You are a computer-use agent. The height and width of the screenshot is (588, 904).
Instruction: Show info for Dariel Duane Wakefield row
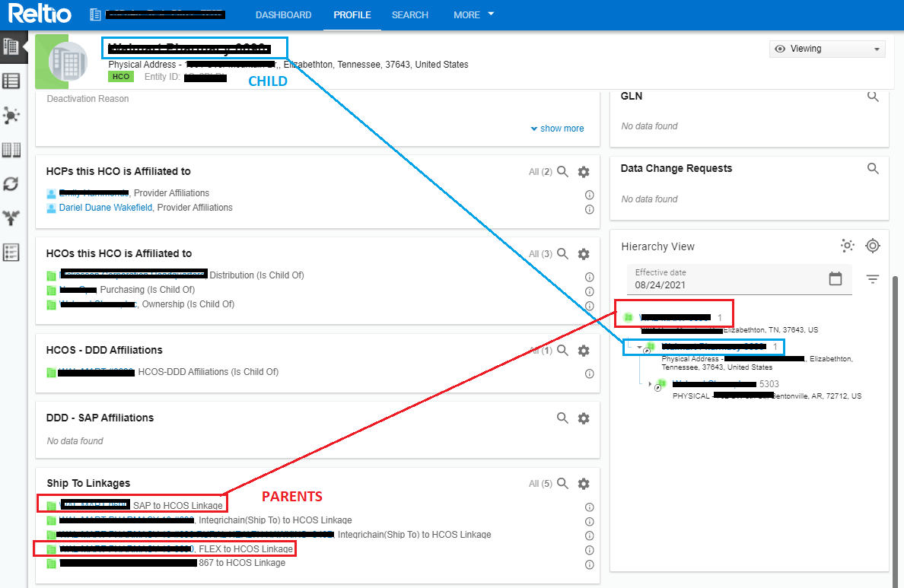(x=589, y=209)
